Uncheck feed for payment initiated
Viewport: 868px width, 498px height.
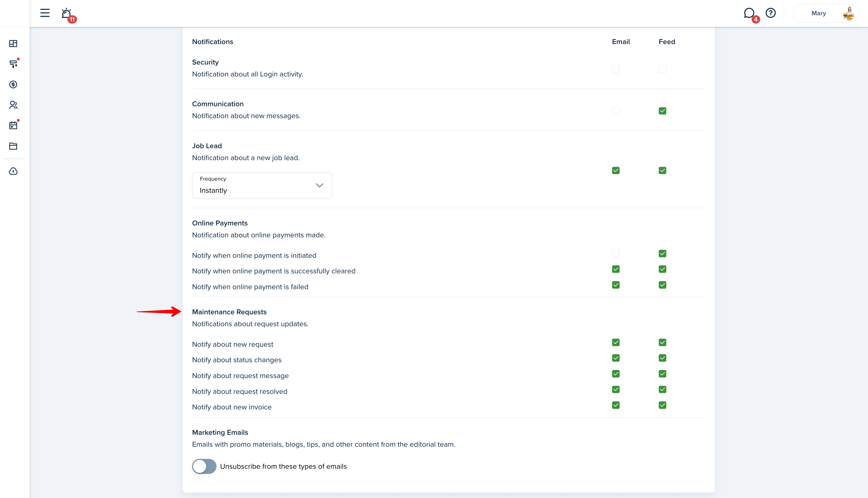point(662,253)
